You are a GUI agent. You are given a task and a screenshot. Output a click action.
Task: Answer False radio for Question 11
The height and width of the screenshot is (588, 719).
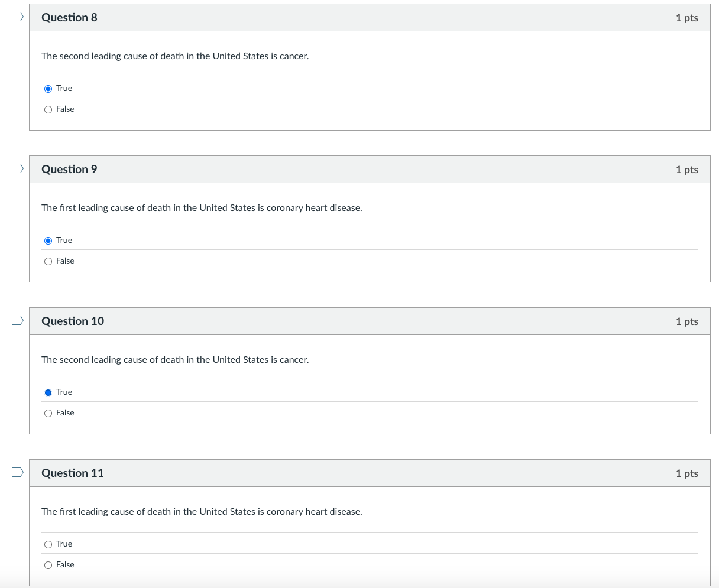pos(48,565)
